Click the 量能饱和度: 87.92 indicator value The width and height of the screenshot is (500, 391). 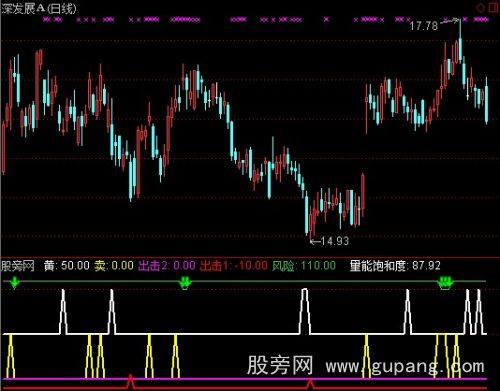(x=395, y=266)
